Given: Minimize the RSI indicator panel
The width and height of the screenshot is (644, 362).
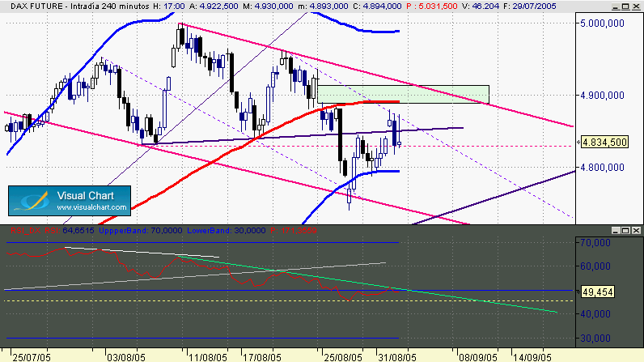Looking at the screenshot, I should tap(615, 231).
